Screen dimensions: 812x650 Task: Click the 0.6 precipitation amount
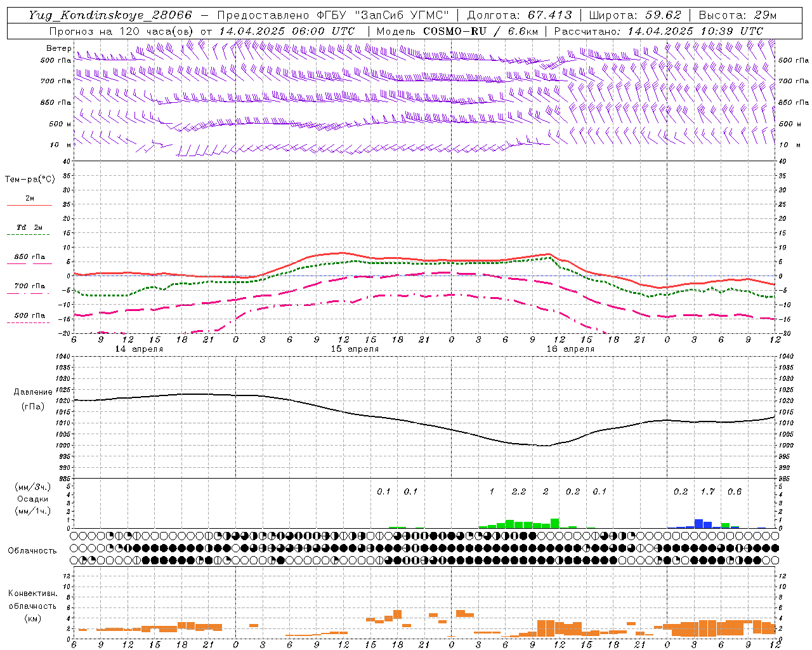734,491
